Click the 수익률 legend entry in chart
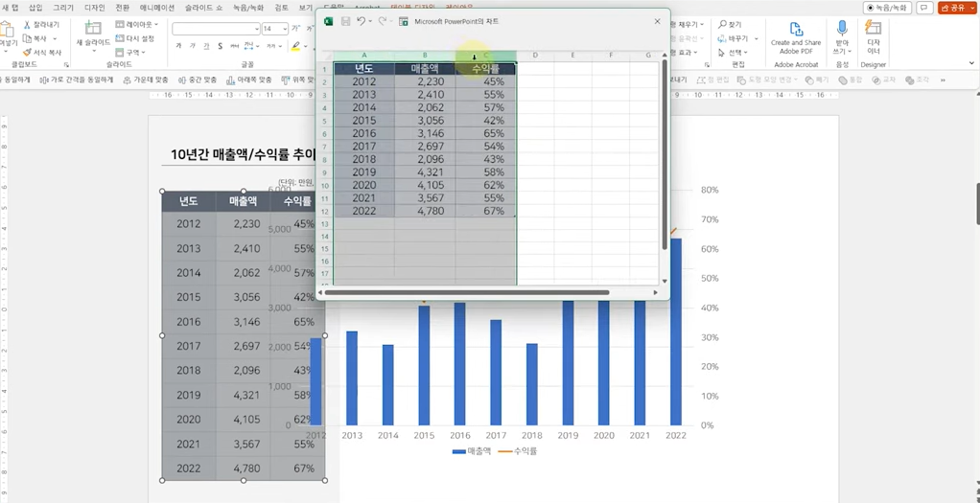980x503 pixels. click(518, 450)
